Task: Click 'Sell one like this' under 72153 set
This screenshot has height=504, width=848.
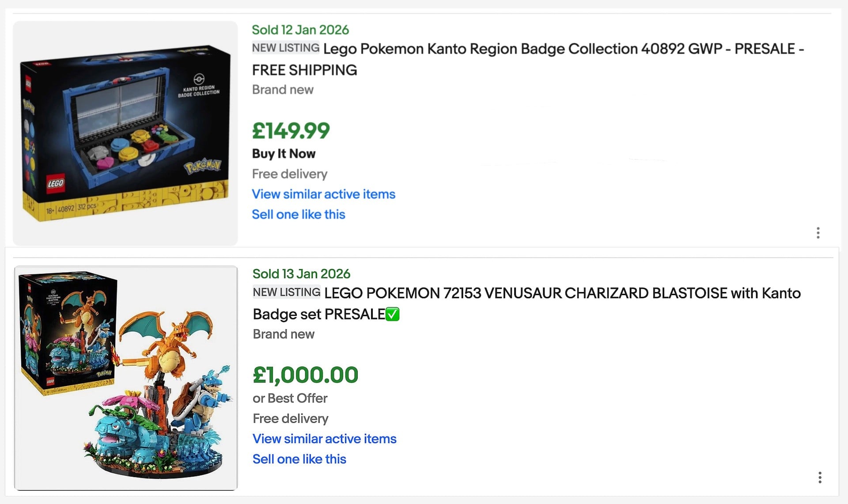Action: click(299, 459)
